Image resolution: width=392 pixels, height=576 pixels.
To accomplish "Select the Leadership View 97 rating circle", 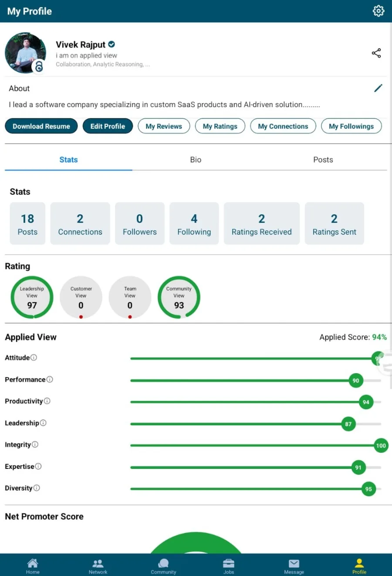I will pyautogui.click(x=32, y=297).
